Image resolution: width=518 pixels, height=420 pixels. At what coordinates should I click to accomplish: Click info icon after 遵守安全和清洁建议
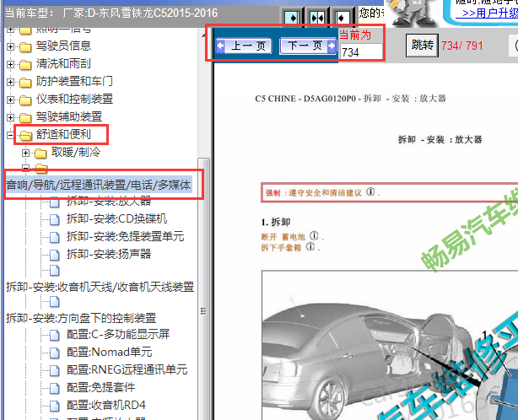click(x=370, y=191)
